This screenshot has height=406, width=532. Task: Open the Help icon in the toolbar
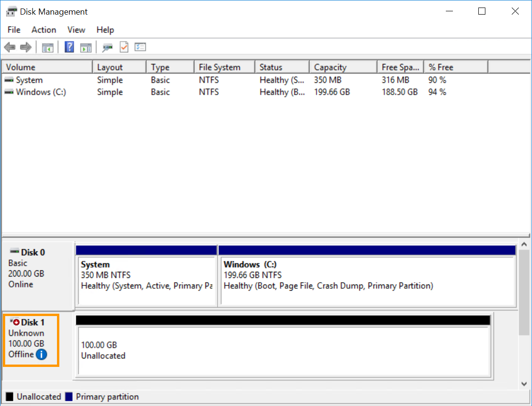click(69, 47)
